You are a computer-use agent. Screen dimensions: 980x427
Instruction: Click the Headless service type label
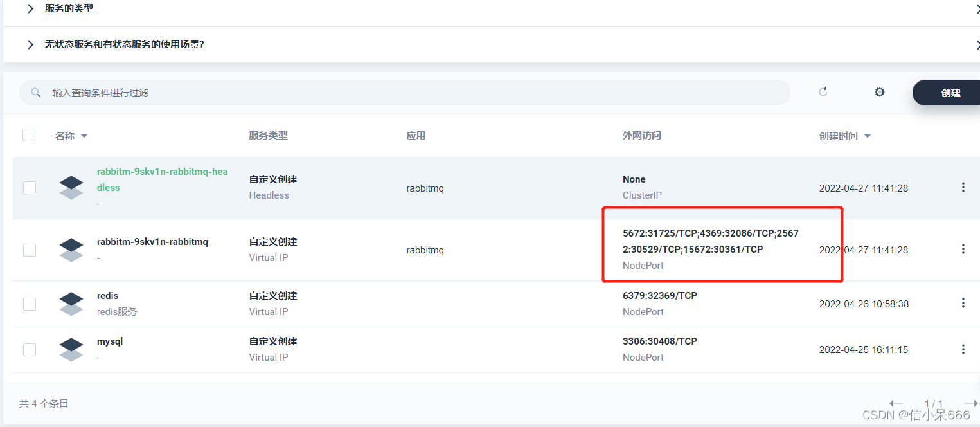click(x=269, y=195)
